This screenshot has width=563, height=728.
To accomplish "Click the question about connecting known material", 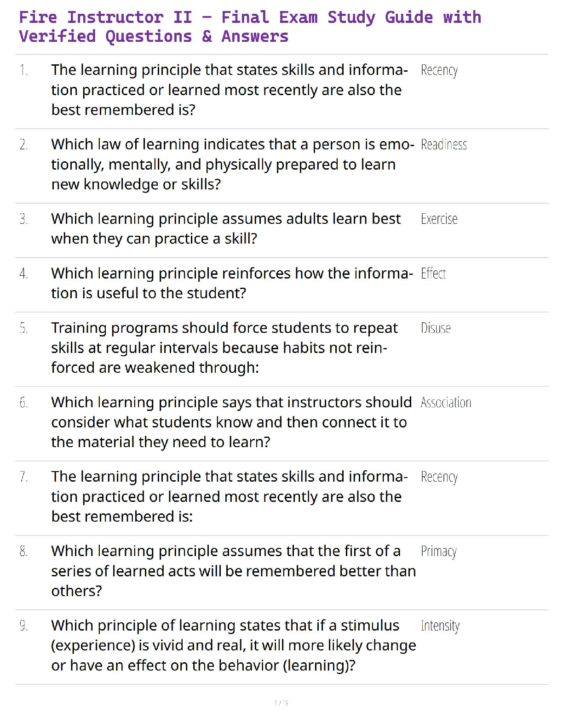I will pyautogui.click(x=231, y=422).
